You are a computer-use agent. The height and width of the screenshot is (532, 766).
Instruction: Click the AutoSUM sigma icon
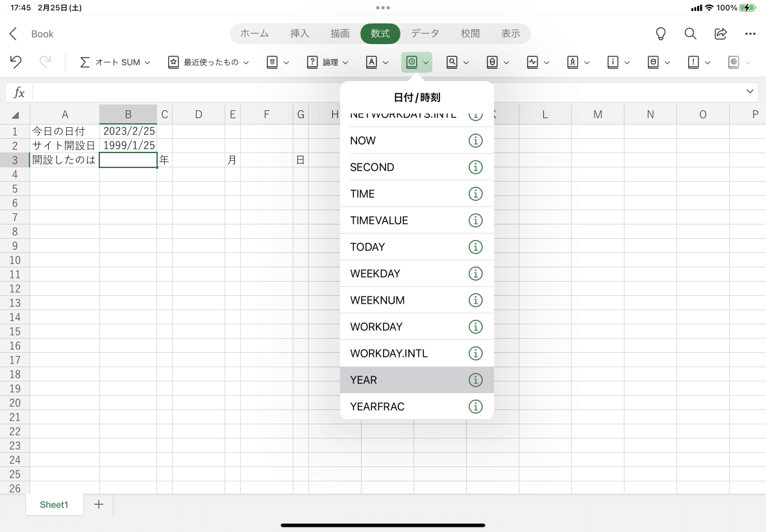tap(84, 62)
